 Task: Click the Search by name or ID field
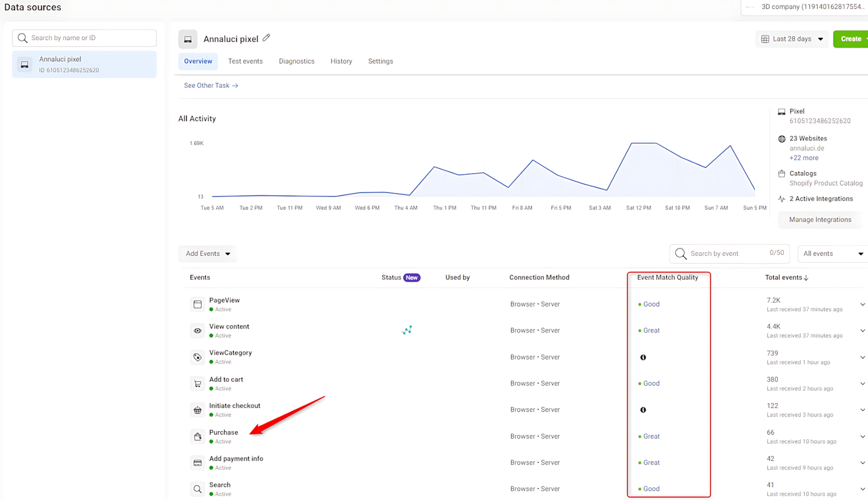85,38
